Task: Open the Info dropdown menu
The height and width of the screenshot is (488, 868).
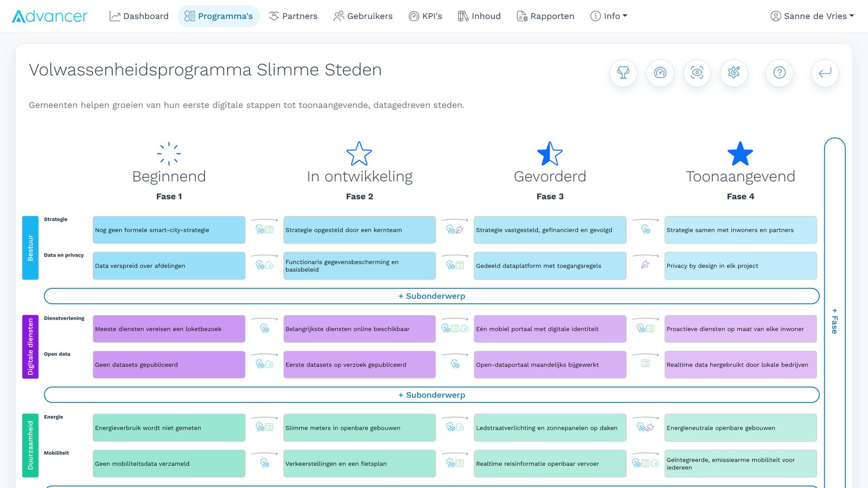Action: (609, 16)
